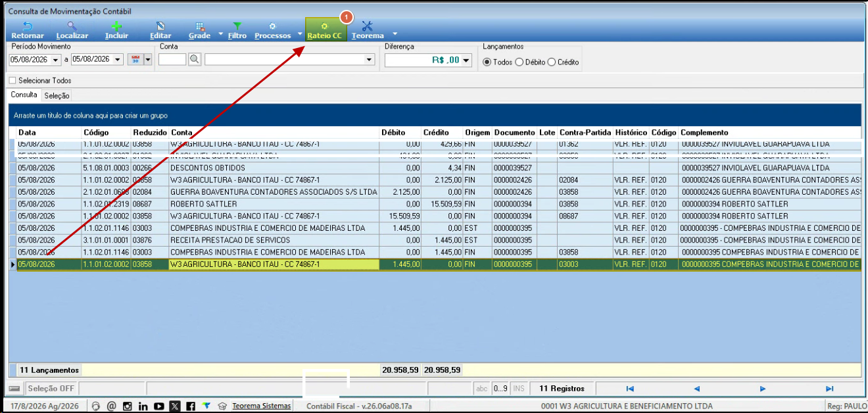This screenshot has width=868, height=413.
Task: Select the ROBERTO SATTLER account cell
Action: (274, 204)
